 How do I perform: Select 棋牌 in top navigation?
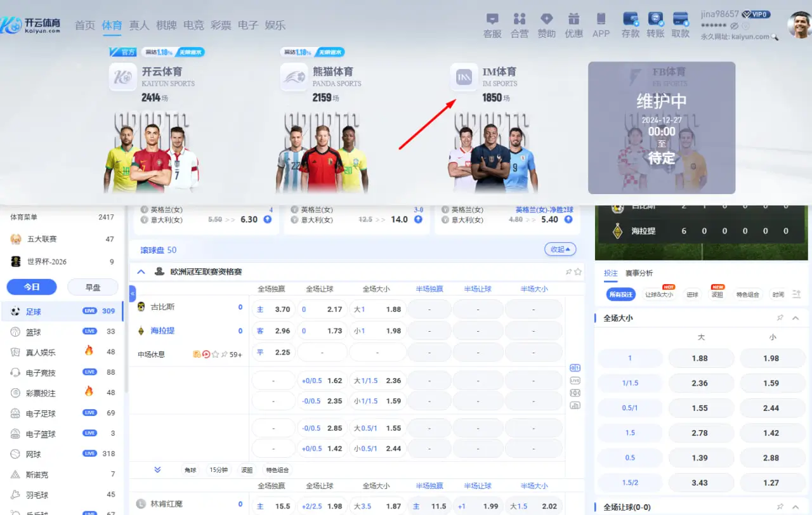pos(166,25)
